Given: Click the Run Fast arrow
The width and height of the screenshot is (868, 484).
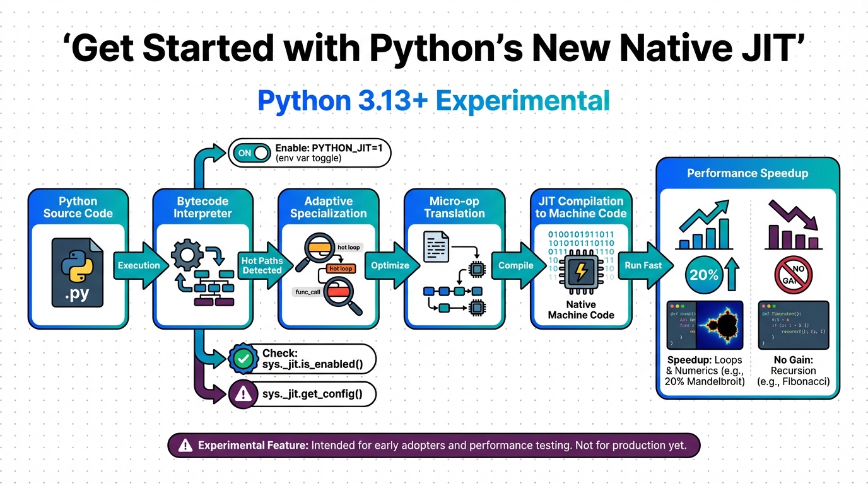Looking at the screenshot, I should [644, 265].
